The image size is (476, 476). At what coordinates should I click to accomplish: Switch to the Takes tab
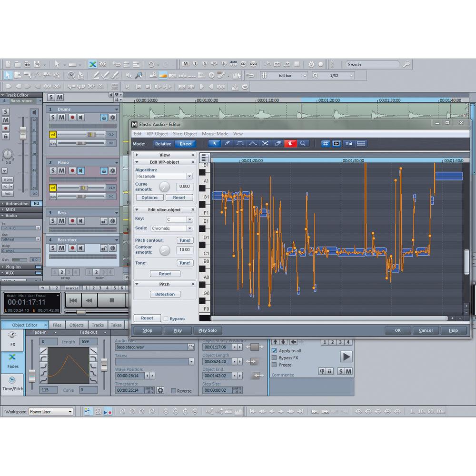(116, 325)
